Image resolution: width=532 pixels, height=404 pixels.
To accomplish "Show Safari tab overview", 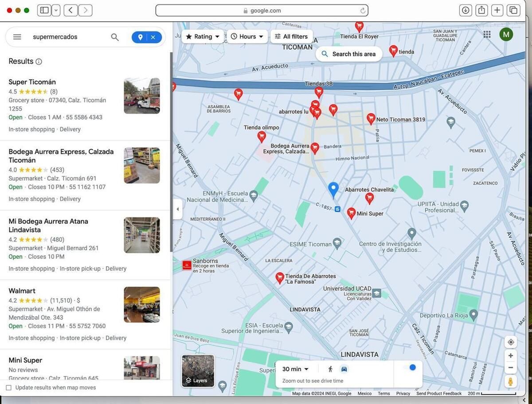I will (513, 10).
